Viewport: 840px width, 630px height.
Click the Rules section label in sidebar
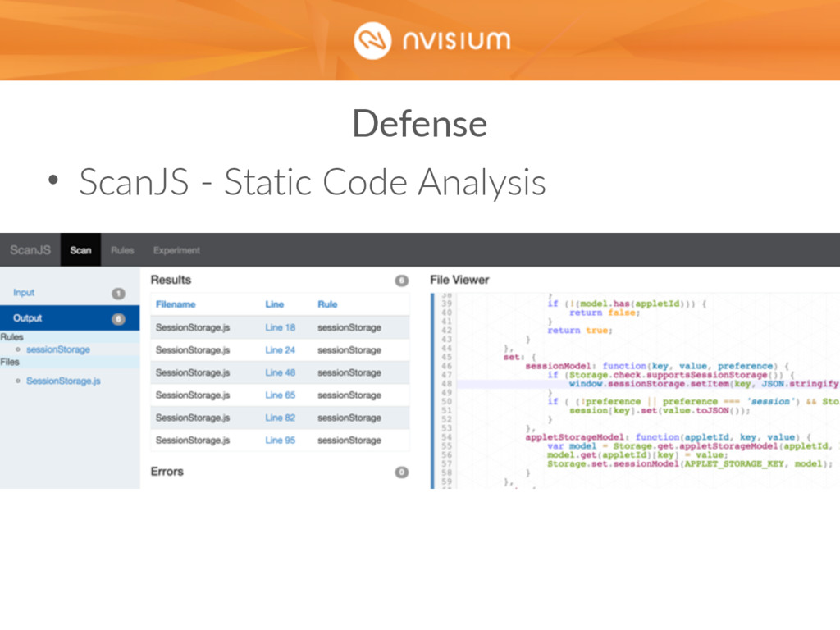coord(11,337)
